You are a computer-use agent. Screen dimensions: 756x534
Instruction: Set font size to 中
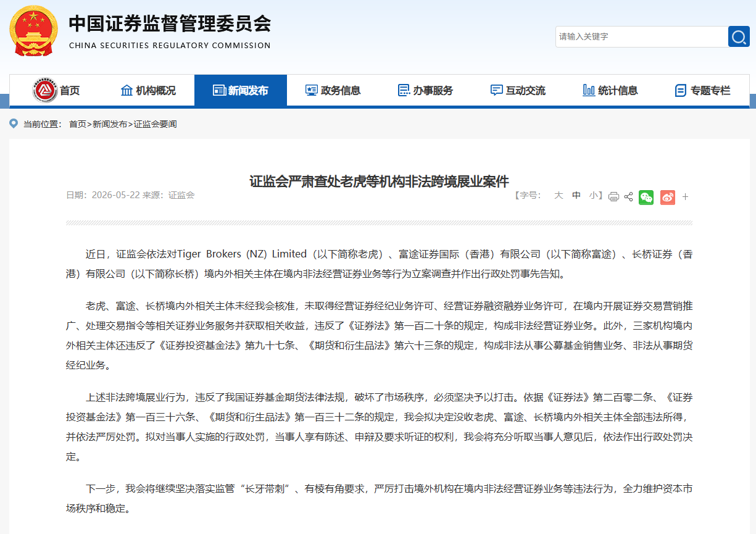click(x=576, y=195)
